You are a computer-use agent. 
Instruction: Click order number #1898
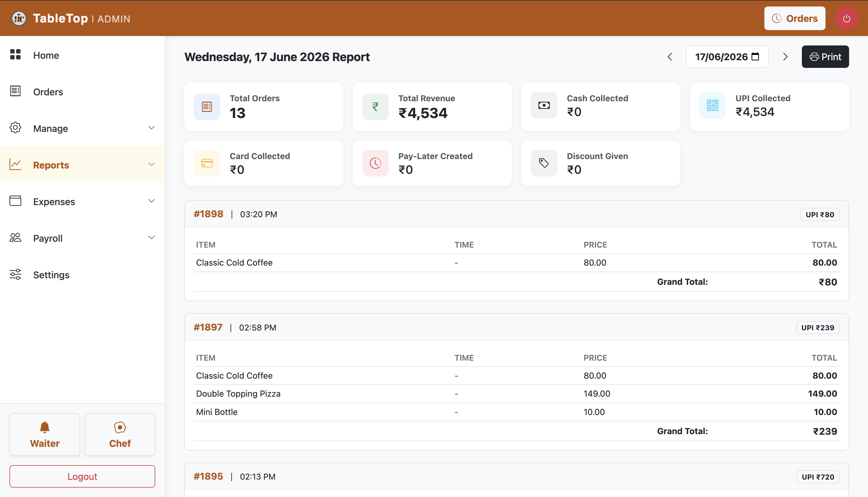(x=208, y=214)
